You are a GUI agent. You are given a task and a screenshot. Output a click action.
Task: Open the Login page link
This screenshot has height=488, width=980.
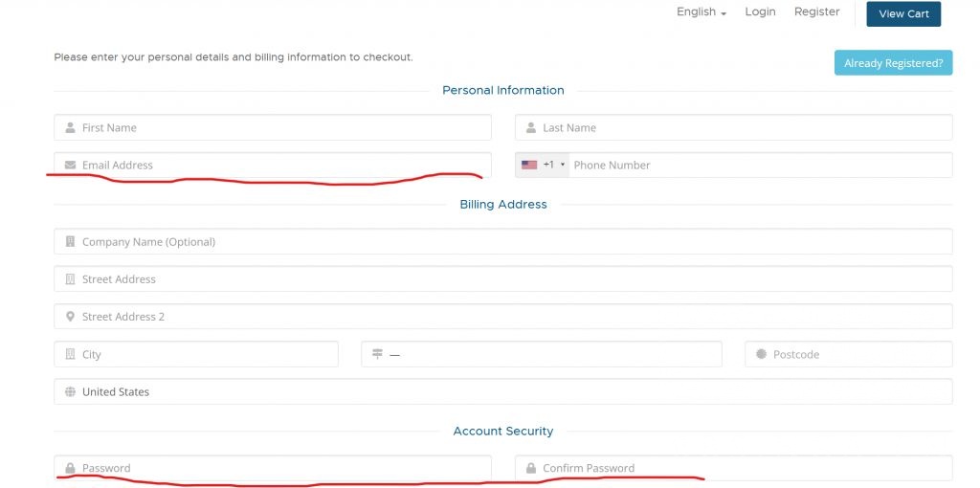coord(760,11)
